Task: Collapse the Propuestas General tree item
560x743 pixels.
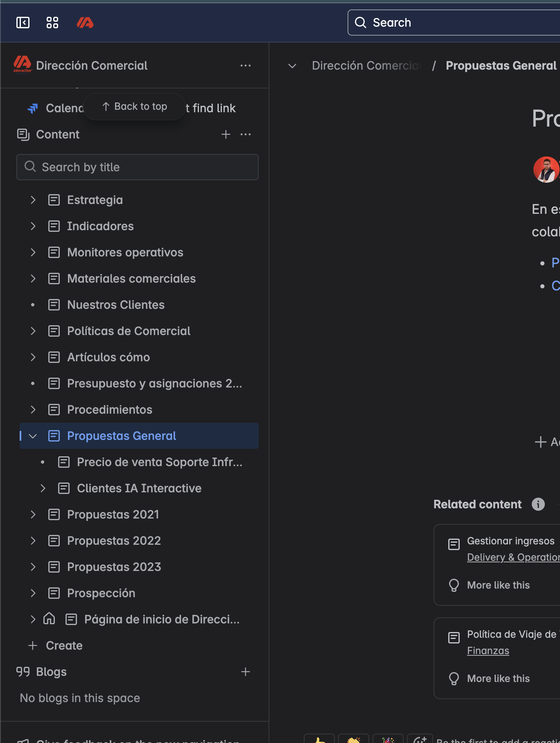Action: pos(33,436)
